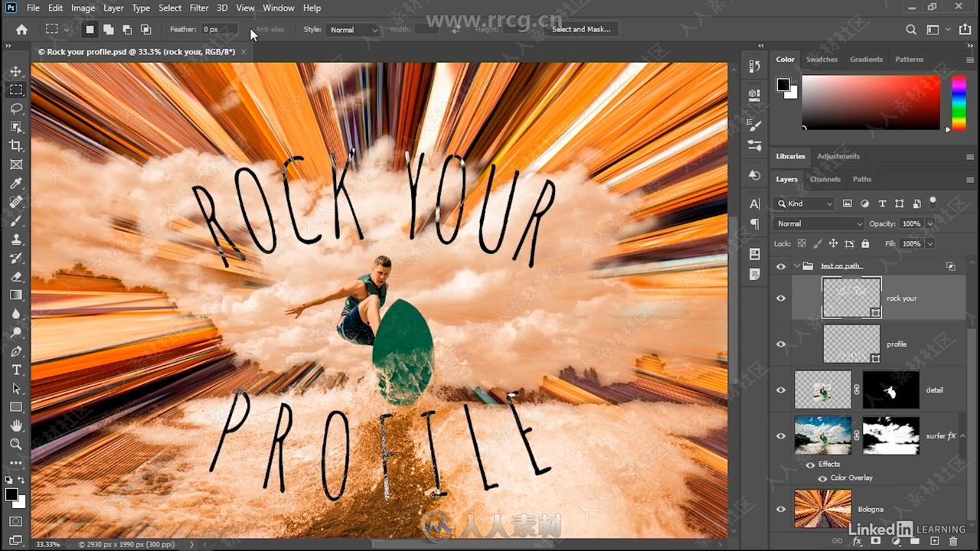
Task: Hide the detail layer
Action: pyautogui.click(x=781, y=390)
